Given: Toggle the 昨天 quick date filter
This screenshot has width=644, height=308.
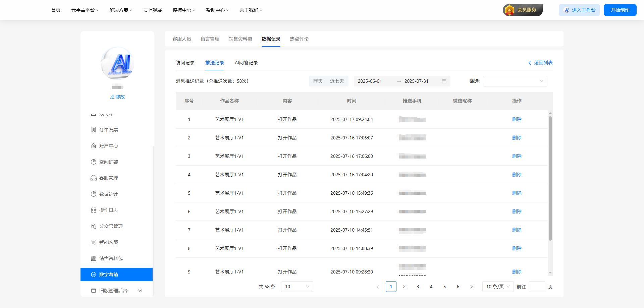Looking at the screenshot, I should pos(318,81).
